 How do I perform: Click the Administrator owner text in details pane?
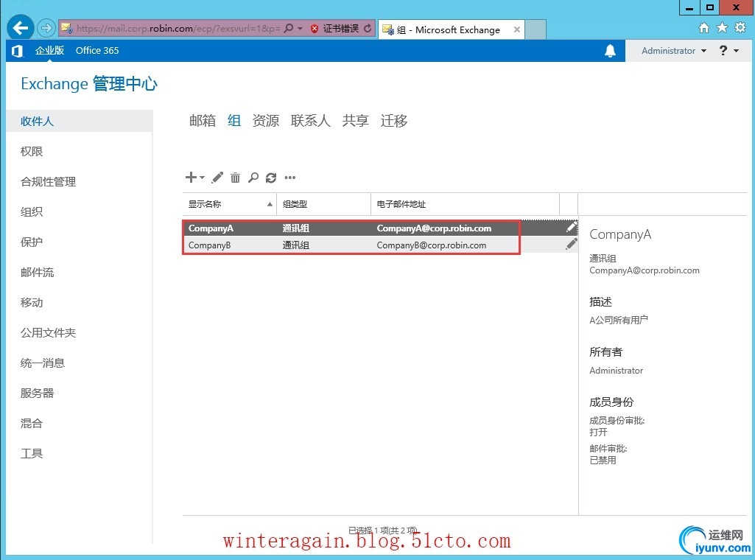[617, 371]
